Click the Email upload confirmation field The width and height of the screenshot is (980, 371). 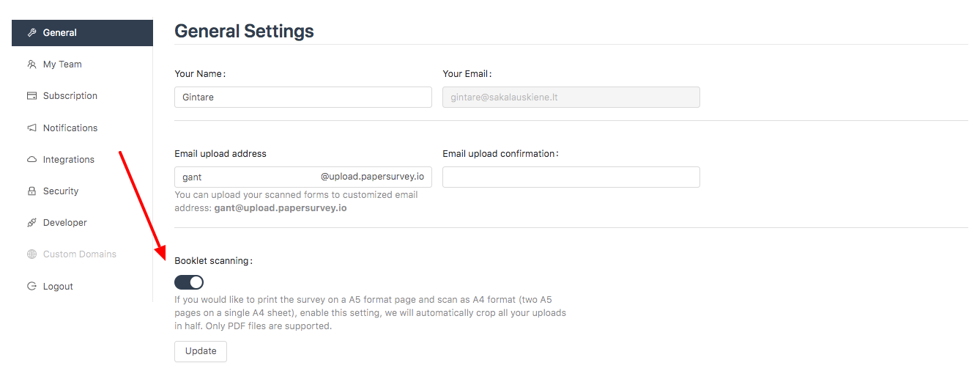[571, 177]
